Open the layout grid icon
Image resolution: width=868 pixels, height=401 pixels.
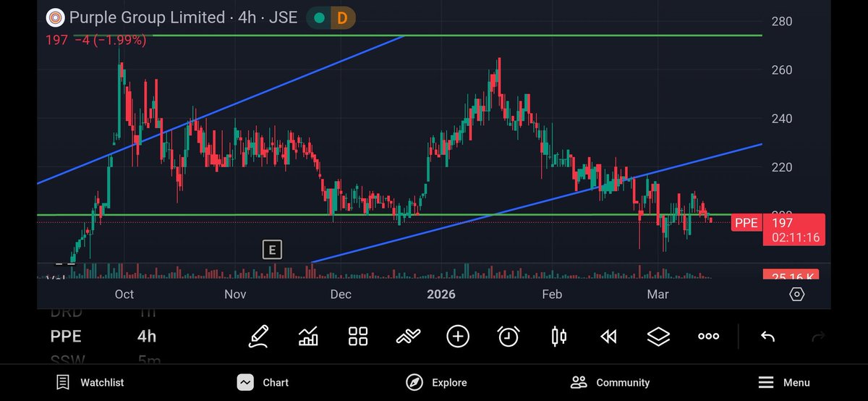[x=358, y=337]
